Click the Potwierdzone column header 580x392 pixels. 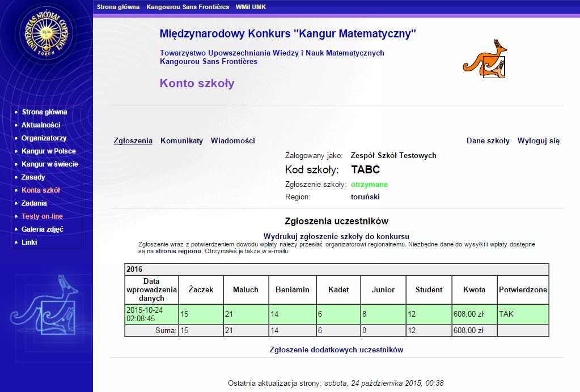(x=523, y=289)
